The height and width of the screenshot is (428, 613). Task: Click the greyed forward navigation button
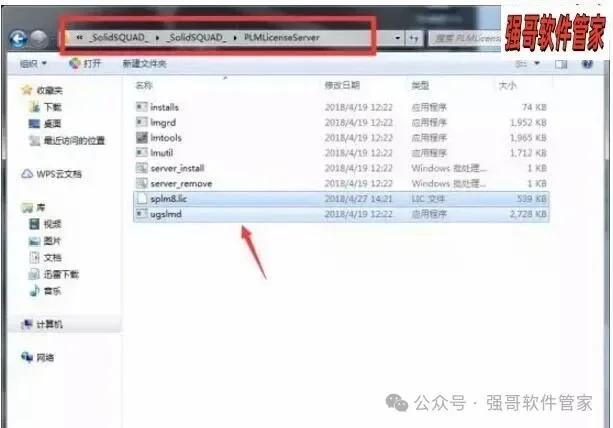(39, 38)
